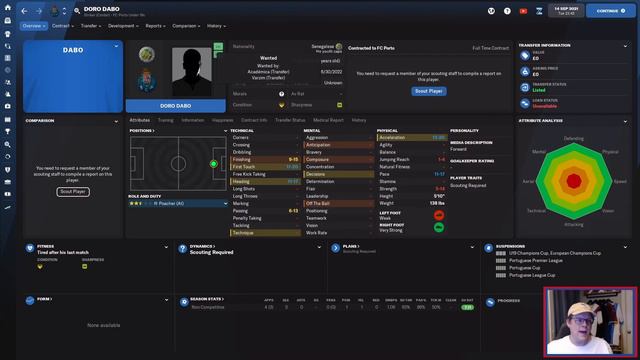Open the Competitions trophy icon

point(8,131)
